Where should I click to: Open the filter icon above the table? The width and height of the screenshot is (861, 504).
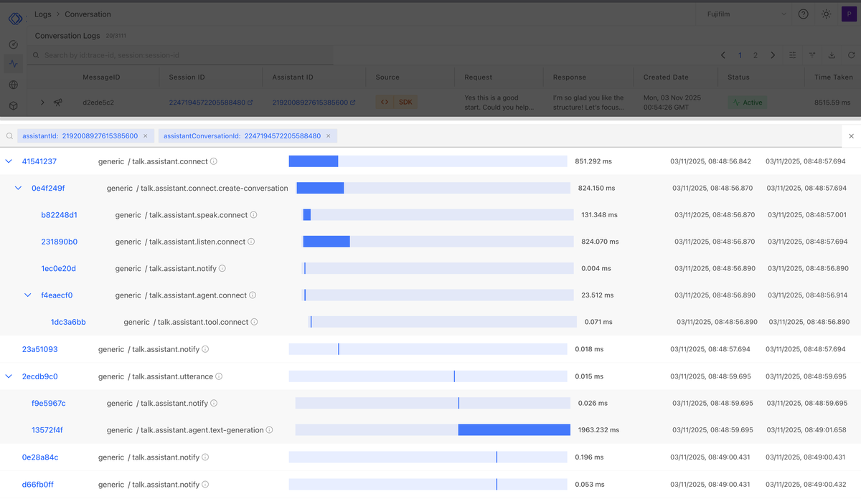812,54
